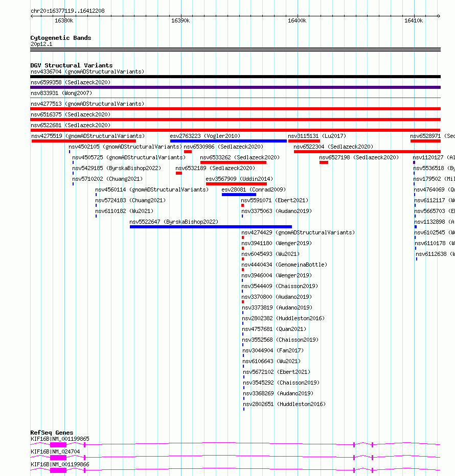
Task: Select nsv4757681 (Quan2021) variant
Action: point(274,329)
